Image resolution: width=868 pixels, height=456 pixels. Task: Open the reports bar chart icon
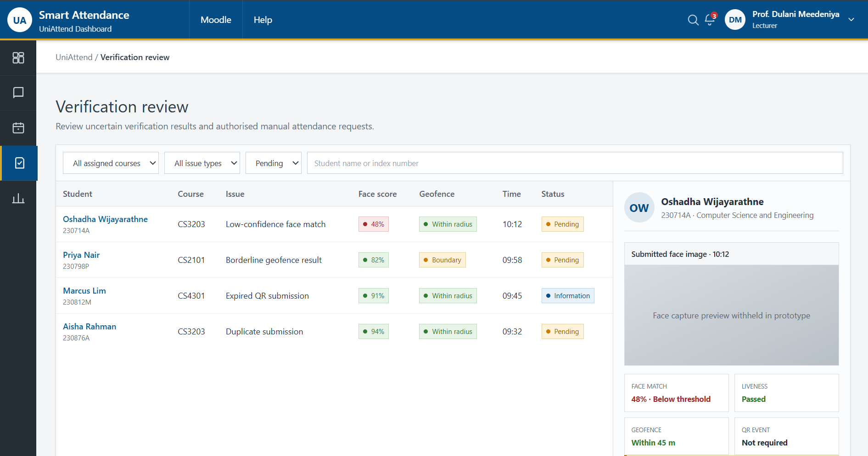18,199
